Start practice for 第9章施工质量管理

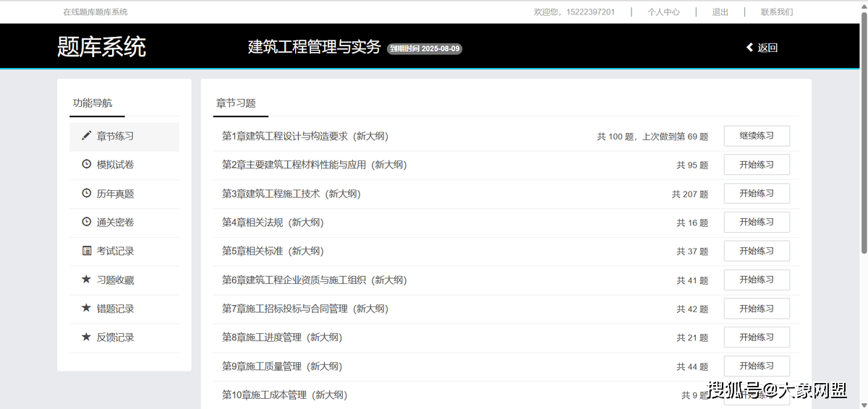coord(756,366)
